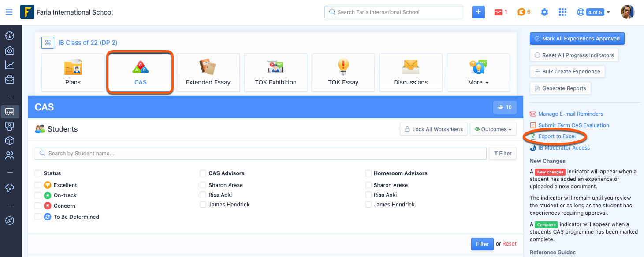Screen dimensions: 644x257
Task: Open the Discussions section
Action: point(411,73)
